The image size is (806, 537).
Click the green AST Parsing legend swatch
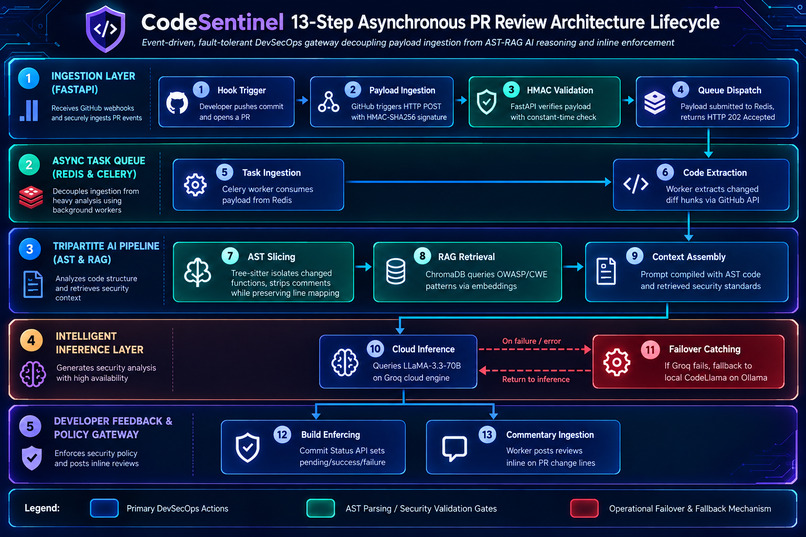[x=321, y=508]
